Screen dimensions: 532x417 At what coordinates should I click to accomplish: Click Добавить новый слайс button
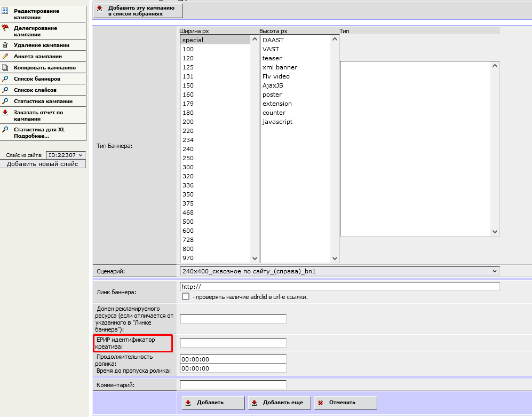click(43, 164)
